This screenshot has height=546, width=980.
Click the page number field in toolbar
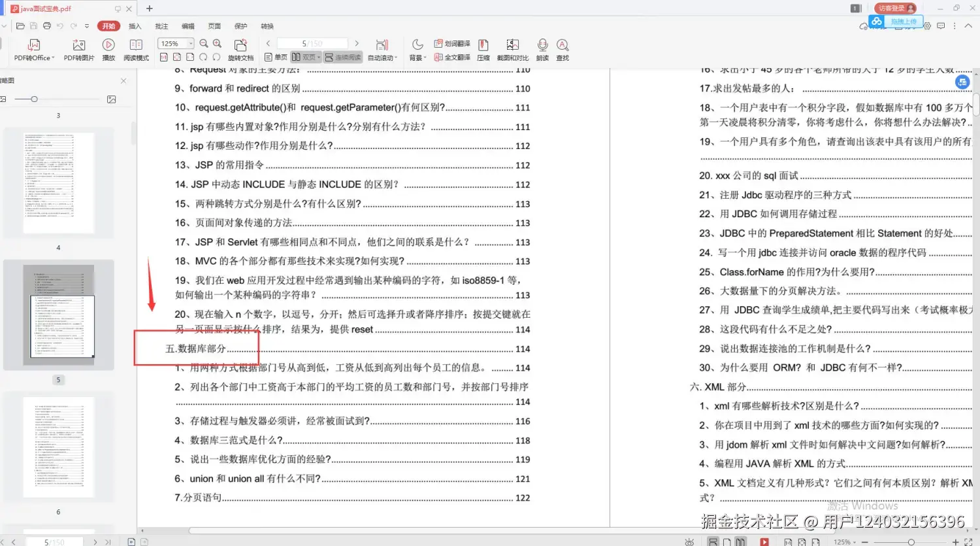point(312,43)
